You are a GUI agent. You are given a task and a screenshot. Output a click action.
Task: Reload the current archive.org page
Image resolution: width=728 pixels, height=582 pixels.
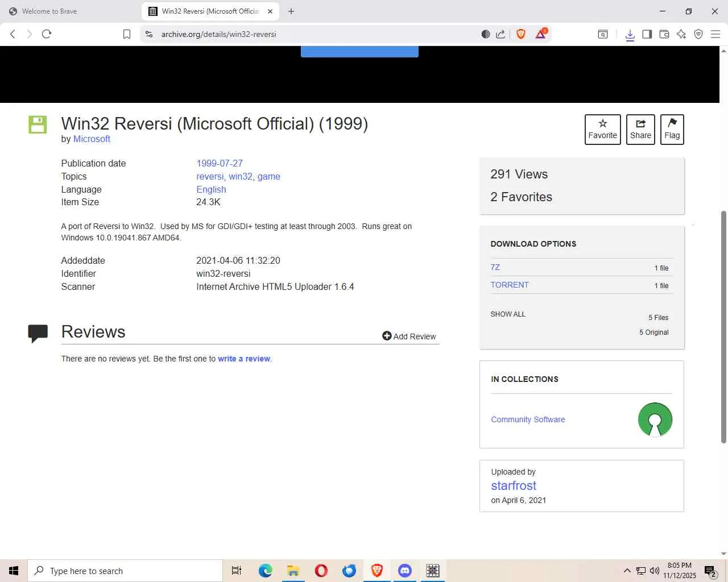pos(47,34)
